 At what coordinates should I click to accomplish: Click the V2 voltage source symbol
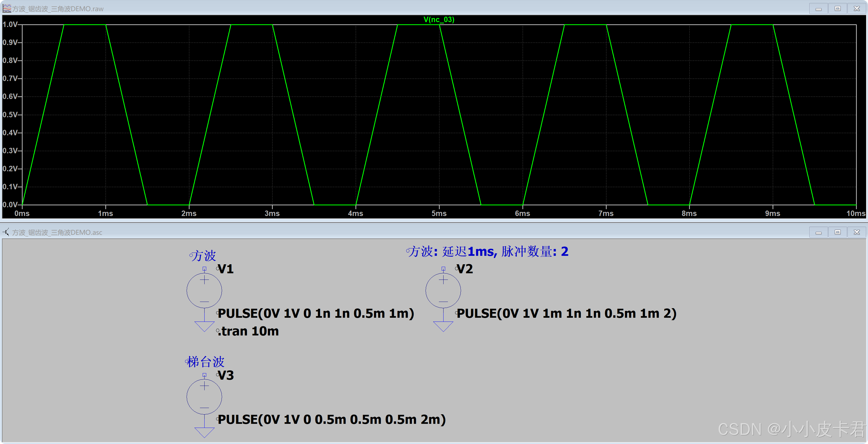[x=443, y=290]
